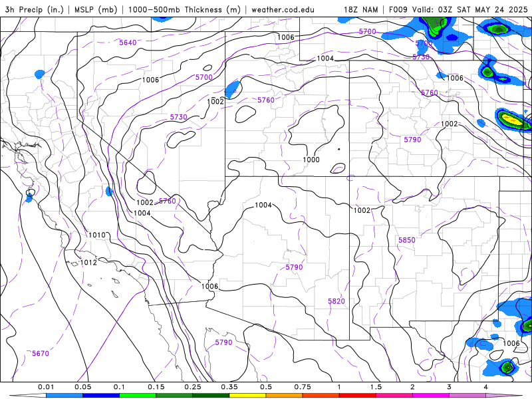Click the legend value '0.05'
The width and height of the screenshot is (532, 399).
82,387
